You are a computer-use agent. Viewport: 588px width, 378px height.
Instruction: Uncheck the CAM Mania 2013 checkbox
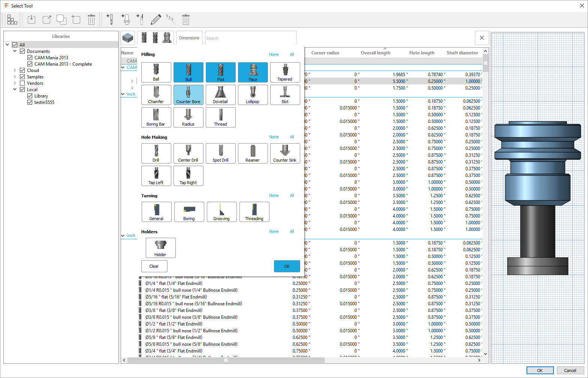pos(30,57)
